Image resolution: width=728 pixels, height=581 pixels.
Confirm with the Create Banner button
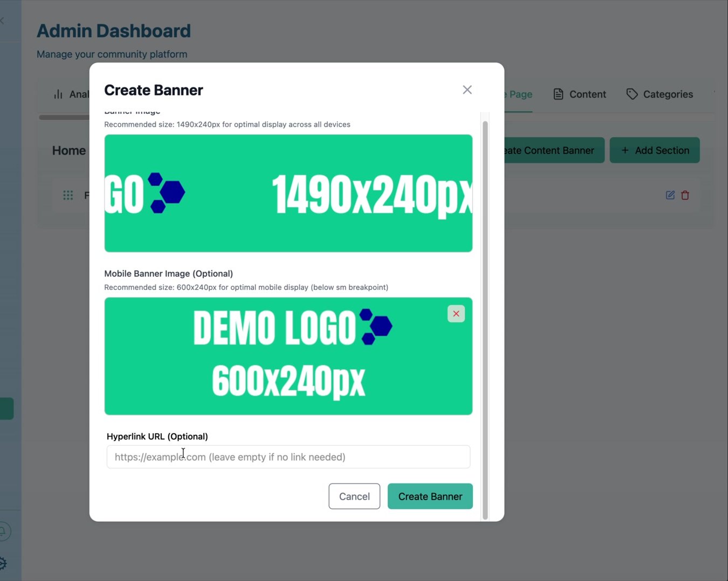430,496
